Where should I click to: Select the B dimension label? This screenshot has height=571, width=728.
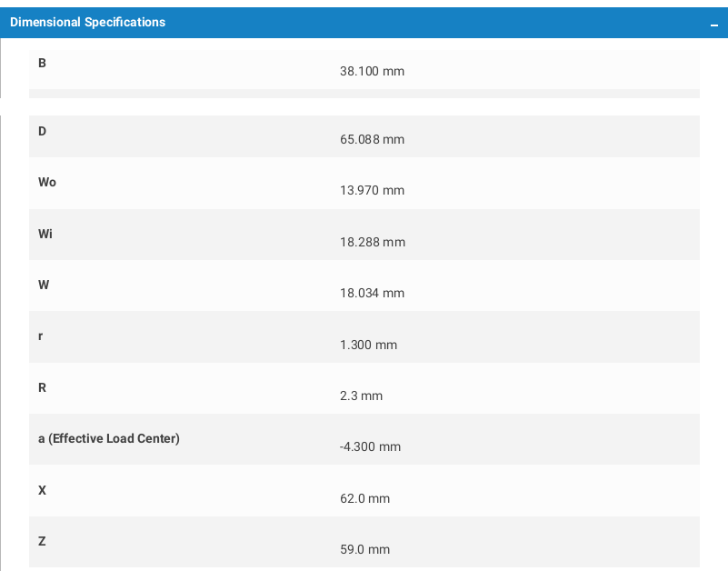pyautogui.click(x=42, y=63)
